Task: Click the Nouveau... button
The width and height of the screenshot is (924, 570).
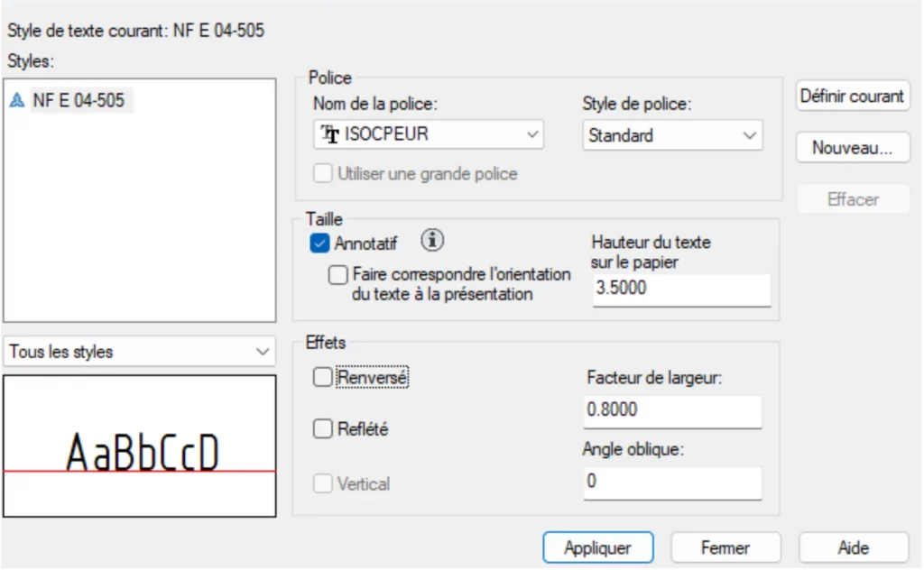Action: point(852,148)
